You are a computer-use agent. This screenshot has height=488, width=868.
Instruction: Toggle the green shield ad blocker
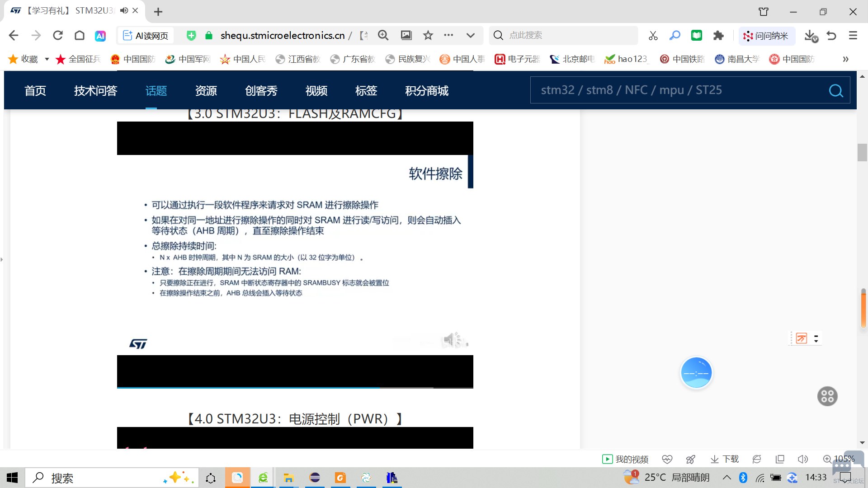pyautogui.click(x=191, y=36)
